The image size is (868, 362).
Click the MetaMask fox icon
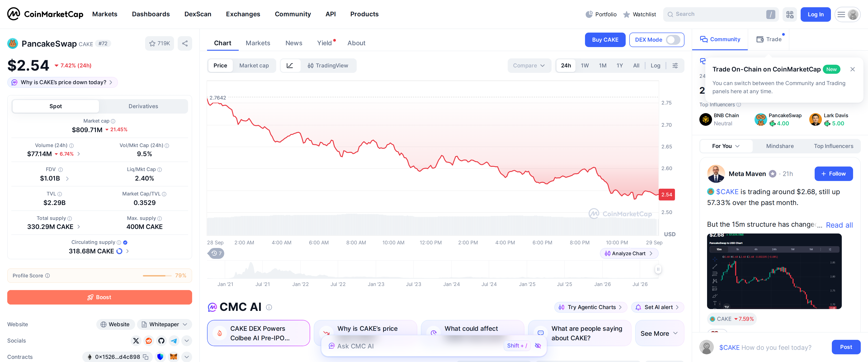click(174, 357)
